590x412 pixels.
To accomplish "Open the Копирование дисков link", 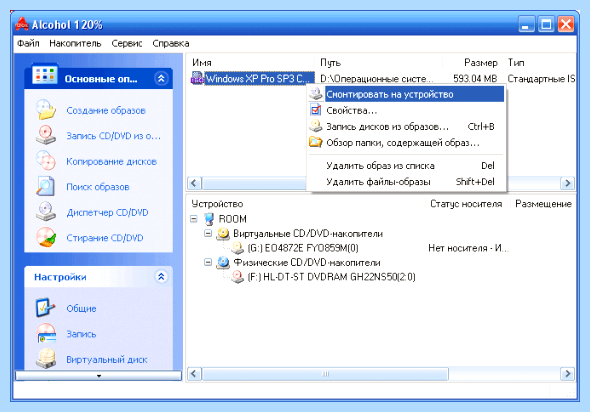I will pos(111,161).
